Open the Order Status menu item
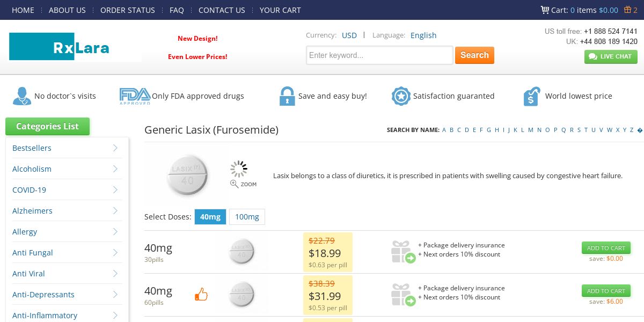 point(128,10)
